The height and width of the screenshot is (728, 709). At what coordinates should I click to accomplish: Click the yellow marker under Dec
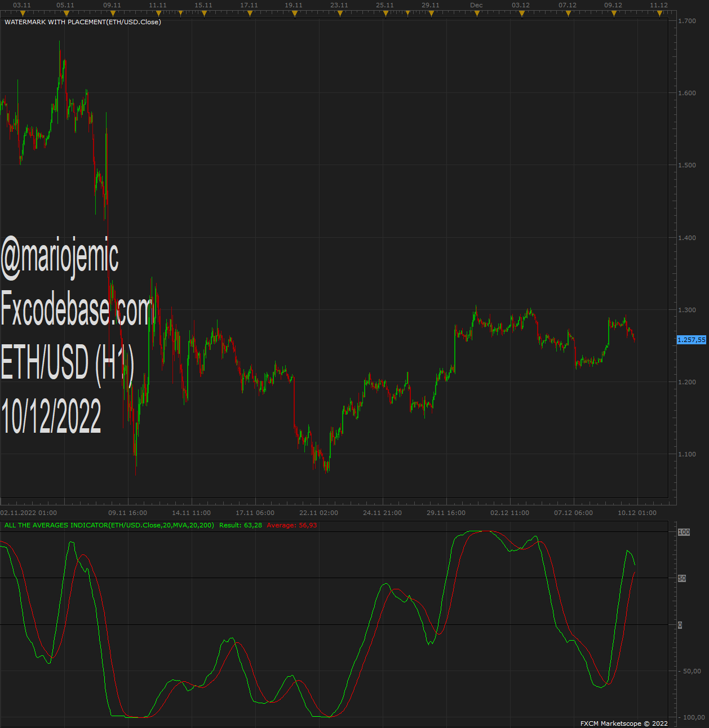point(477,14)
